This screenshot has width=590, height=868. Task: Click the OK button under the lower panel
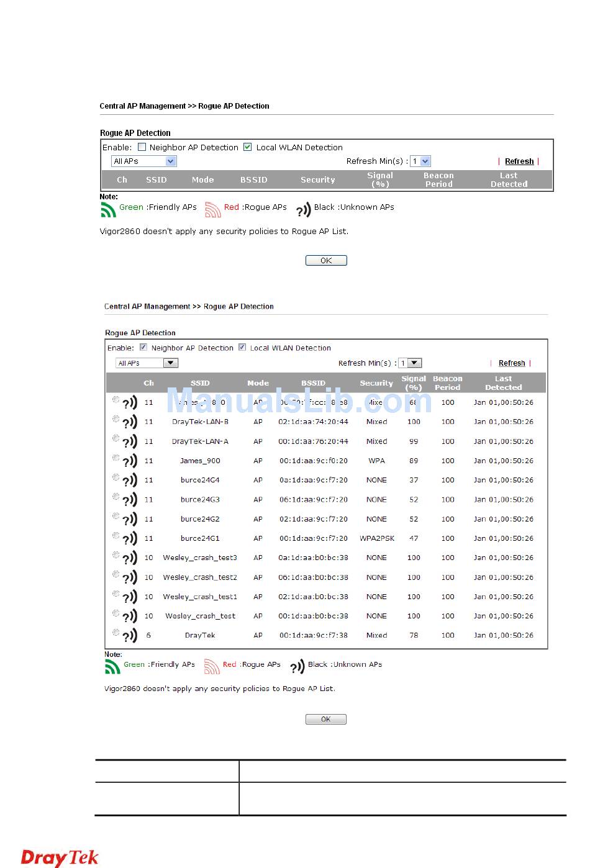click(x=326, y=720)
